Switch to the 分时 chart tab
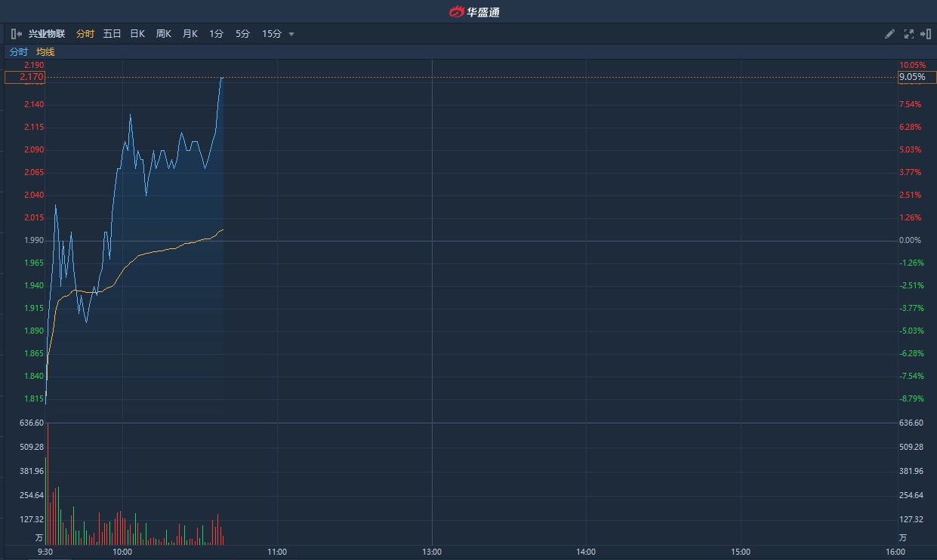This screenshot has width=937, height=560. (x=85, y=34)
